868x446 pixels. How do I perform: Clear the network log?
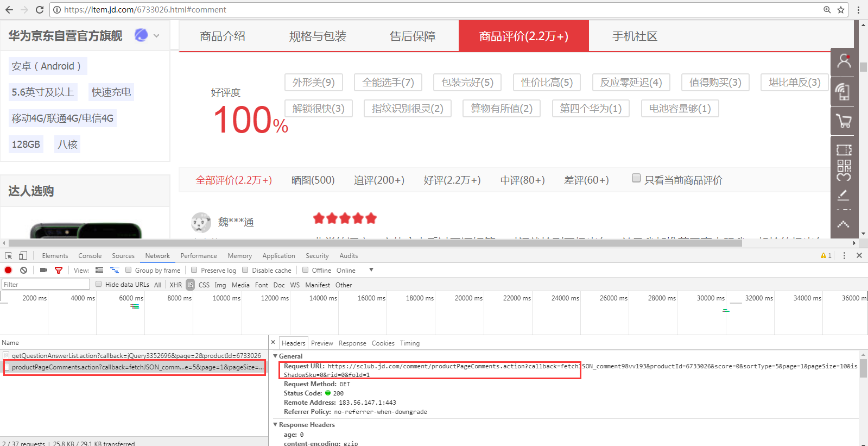(23, 270)
